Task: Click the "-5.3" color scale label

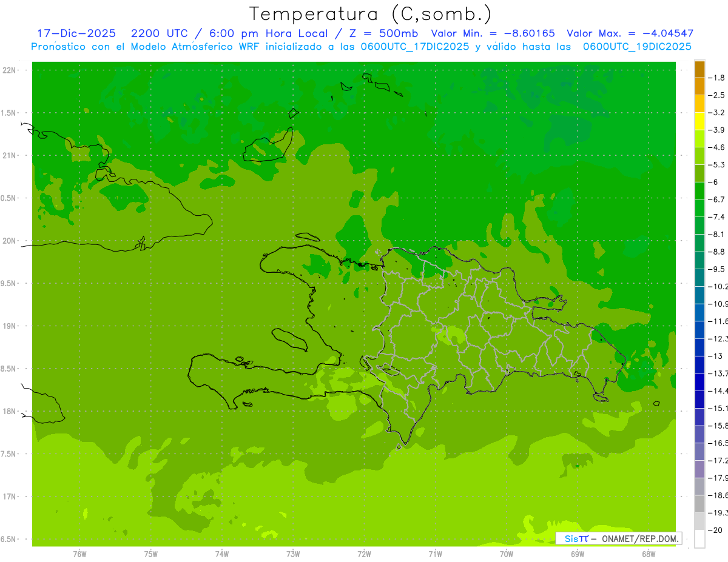Action: [x=716, y=165]
